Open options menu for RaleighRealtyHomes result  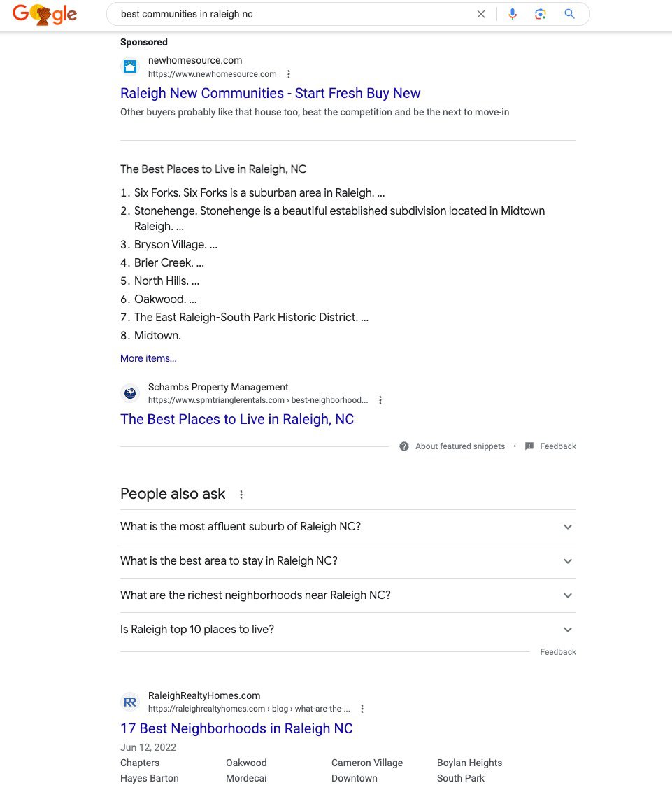tap(362, 709)
